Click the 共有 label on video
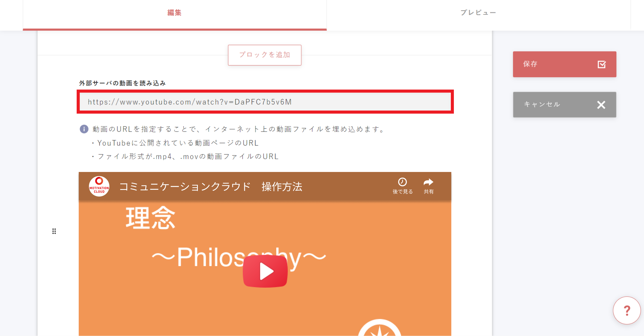This screenshot has width=644, height=336. (429, 192)
